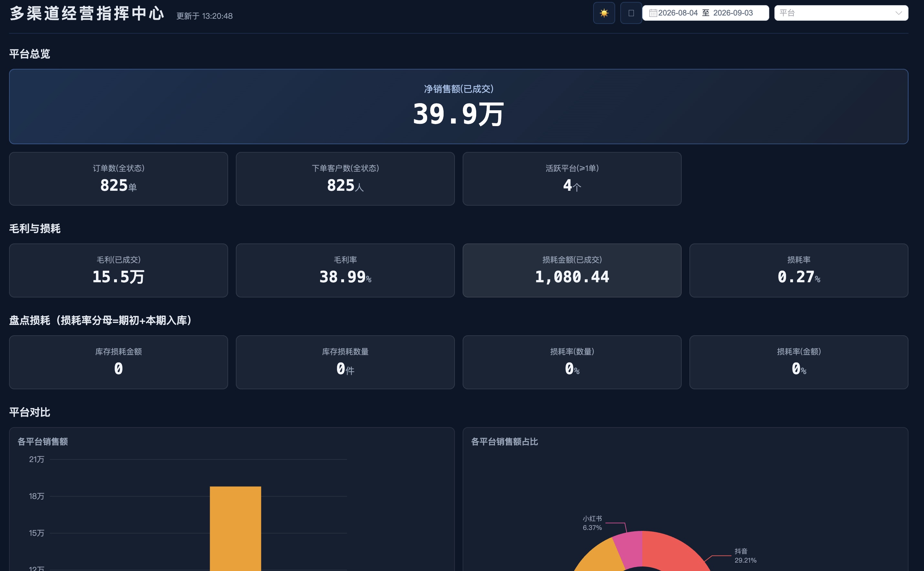Click the orange bar in the sales bar chart

(236, 529)
